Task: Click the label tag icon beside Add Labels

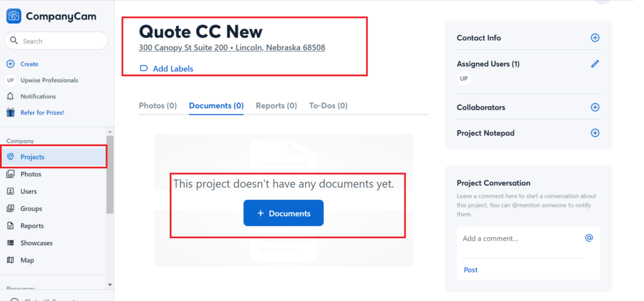Action: [x=144, y=68]
